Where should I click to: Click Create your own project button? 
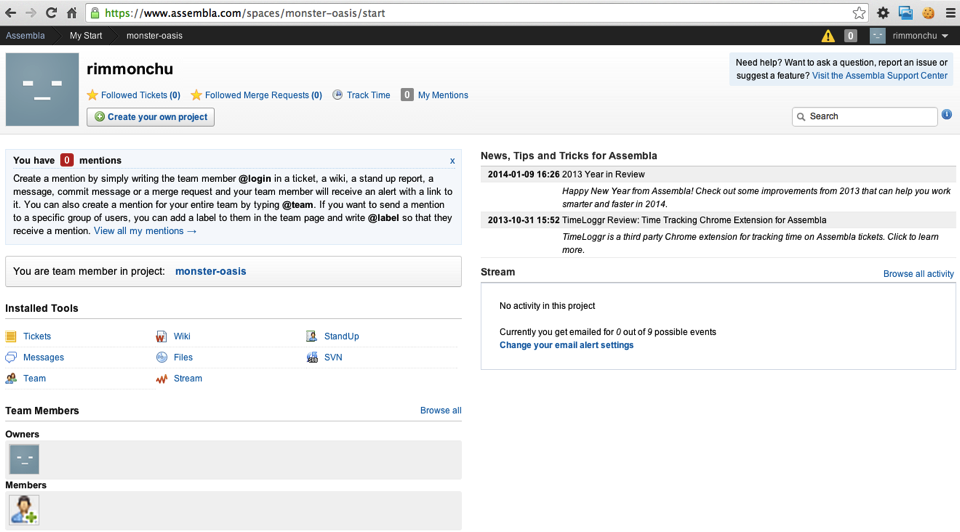click(151, 117)
